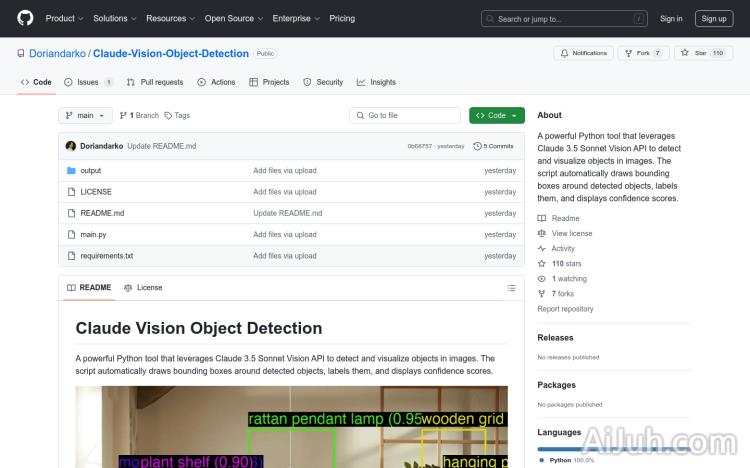Open the README outline list icon

click(511, 288)
